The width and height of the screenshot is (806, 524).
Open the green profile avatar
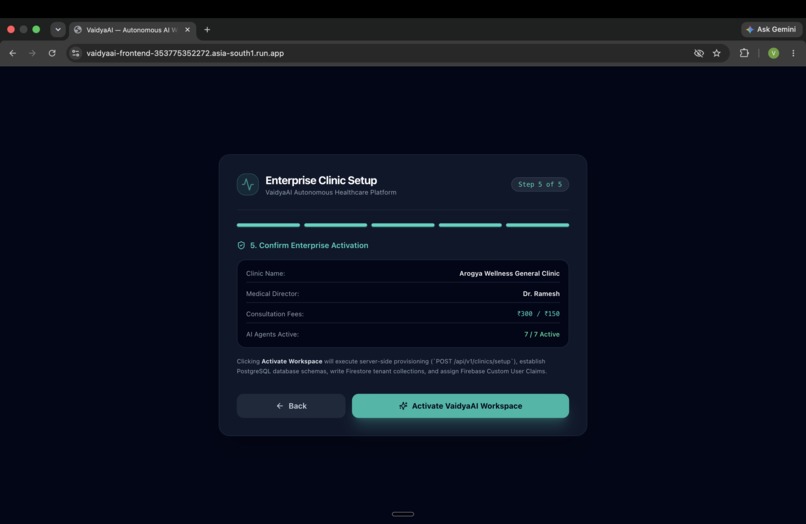tap(773, 53)
